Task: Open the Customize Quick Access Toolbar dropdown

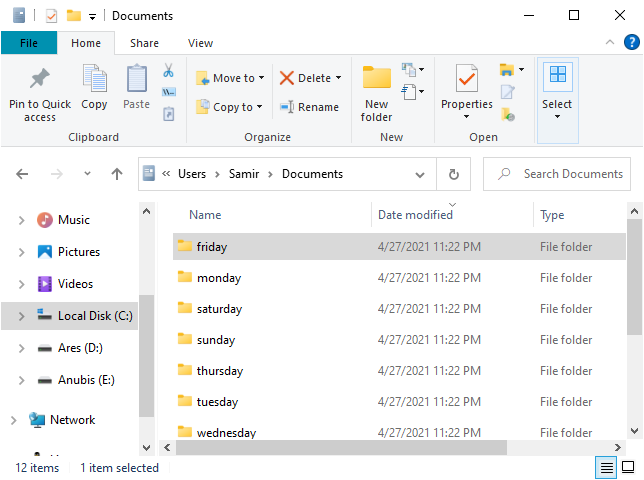Action: point(93,16)
